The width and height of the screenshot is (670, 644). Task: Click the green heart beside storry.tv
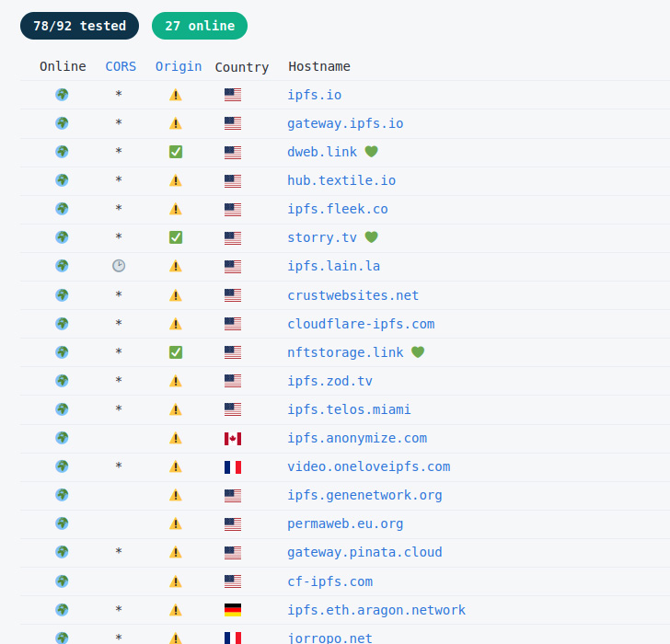(371, 237)
